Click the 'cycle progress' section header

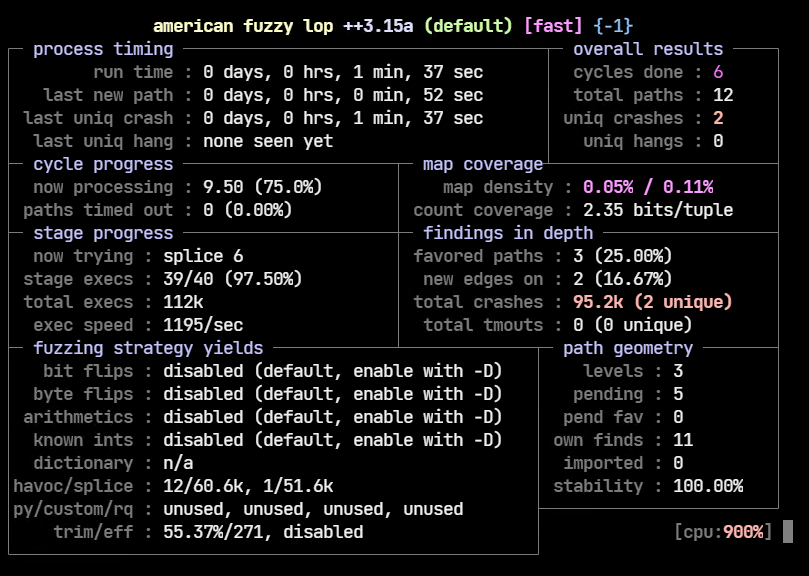(103, 164)
